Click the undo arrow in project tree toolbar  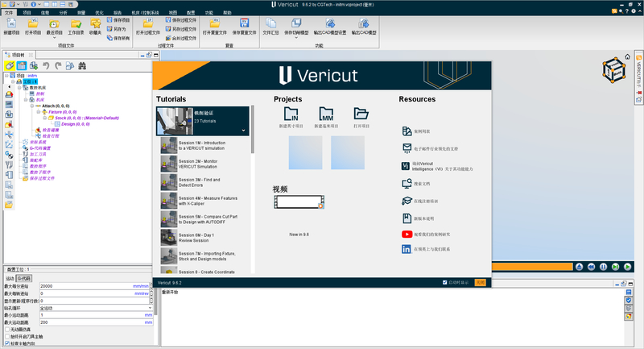coord(46,66)
